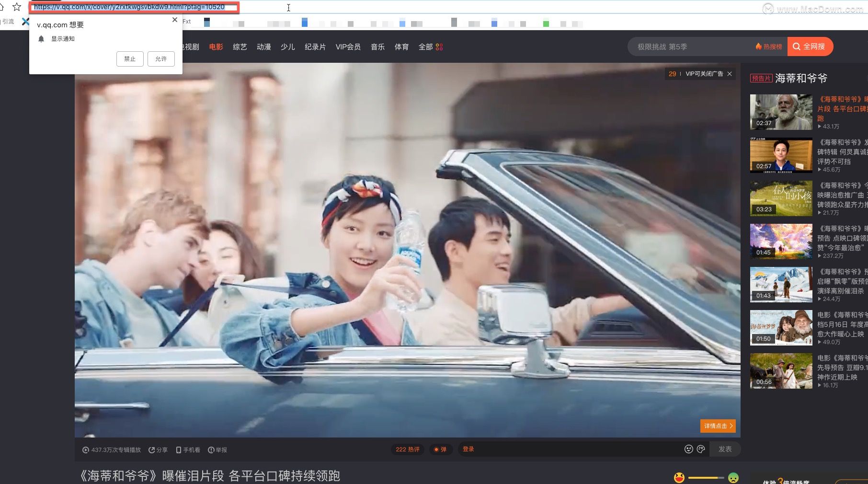Open the 热搜榜 hot search list
Viewport: 868px width, 484px height.
coord(769,46)
